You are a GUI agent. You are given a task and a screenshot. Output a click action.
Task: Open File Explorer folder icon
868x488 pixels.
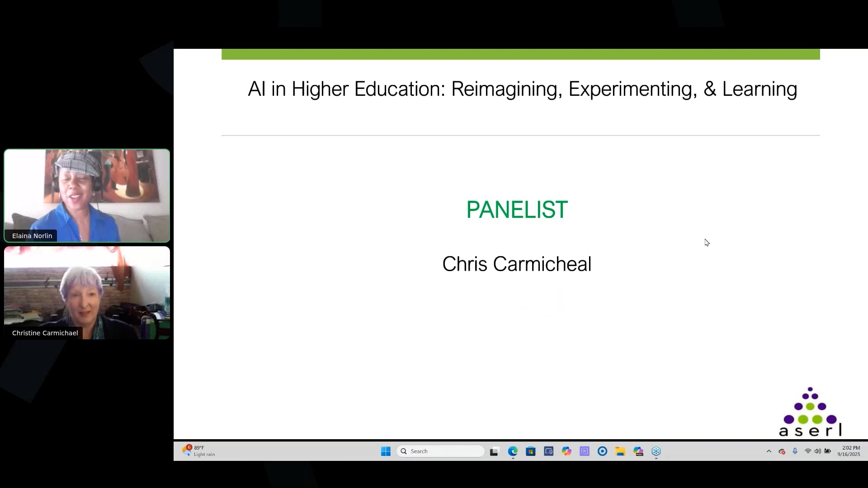click(620, 451)
